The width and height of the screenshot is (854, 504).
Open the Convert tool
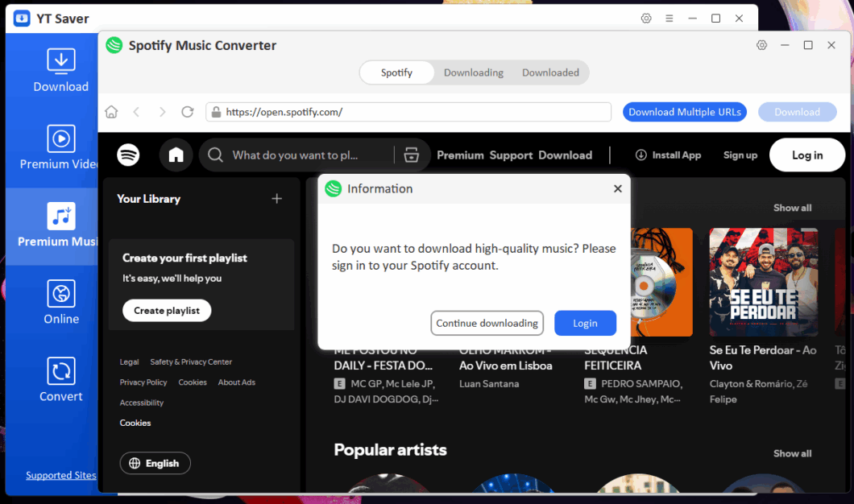click(60, 379)
